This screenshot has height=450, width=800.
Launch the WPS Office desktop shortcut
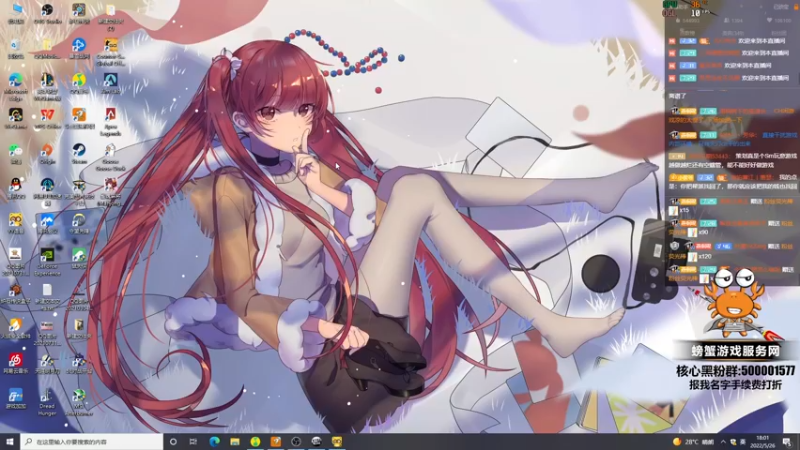pos(47,118)
